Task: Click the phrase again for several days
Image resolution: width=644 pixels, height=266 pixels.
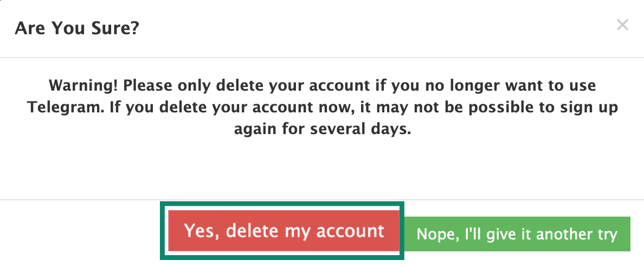Action: 322,130
